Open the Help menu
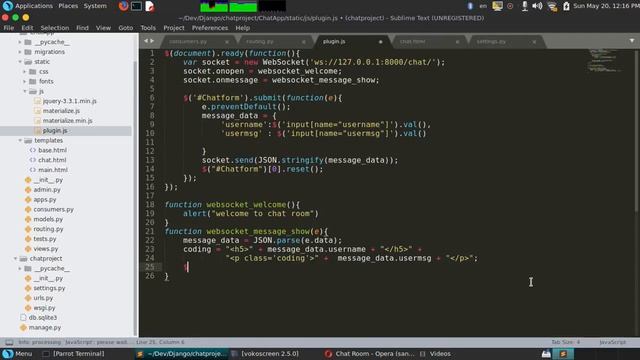640x360 pixels. tap(242, 28)
